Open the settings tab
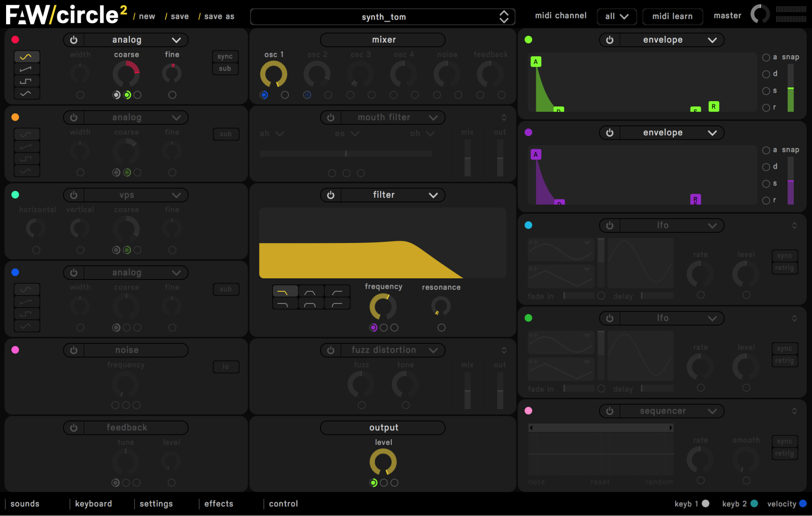Image resolution: width=812 pixels, height=516 pixels. (x=156, y=504)
